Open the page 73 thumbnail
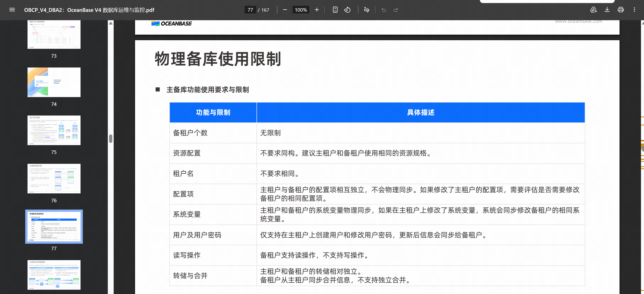The image size is (644, 294). [54, 35]
